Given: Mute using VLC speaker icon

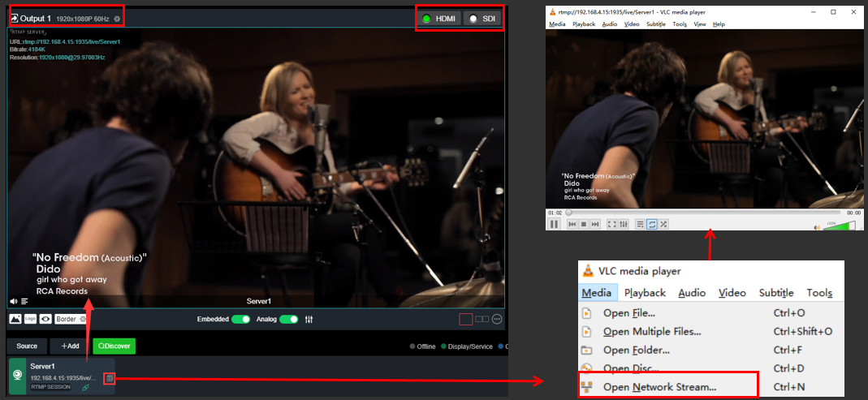Looking at the screenshot, I should coord(816,227).
